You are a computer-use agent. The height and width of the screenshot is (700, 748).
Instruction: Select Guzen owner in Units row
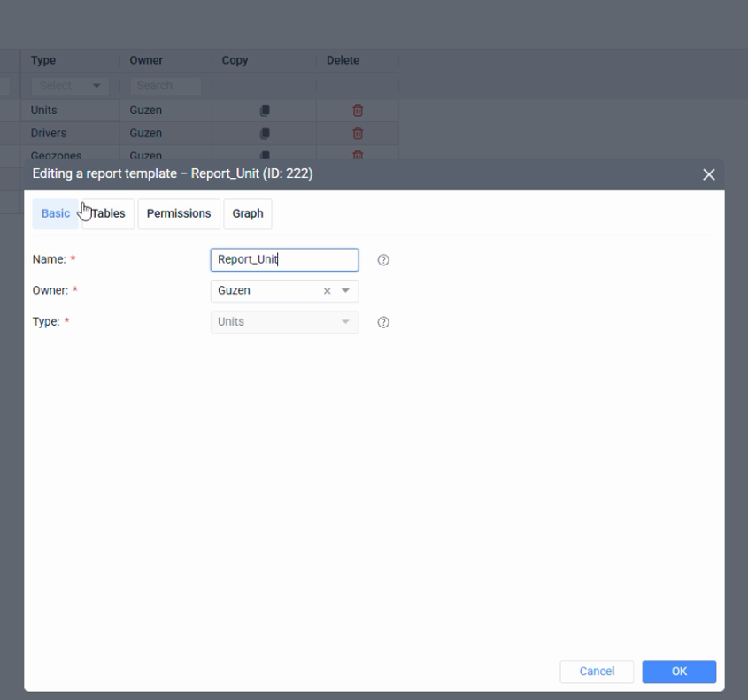(166, 111)
